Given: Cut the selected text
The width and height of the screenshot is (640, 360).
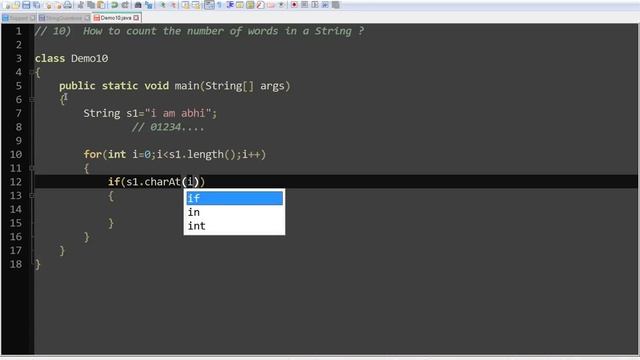Looking at the screenshot, I should (80, 5).
